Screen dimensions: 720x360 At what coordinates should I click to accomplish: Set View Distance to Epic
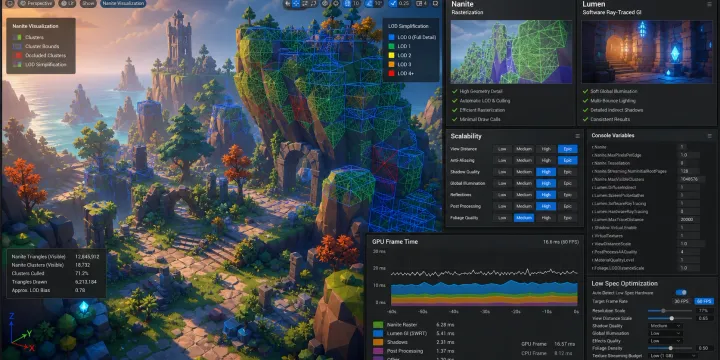point(568,149)
